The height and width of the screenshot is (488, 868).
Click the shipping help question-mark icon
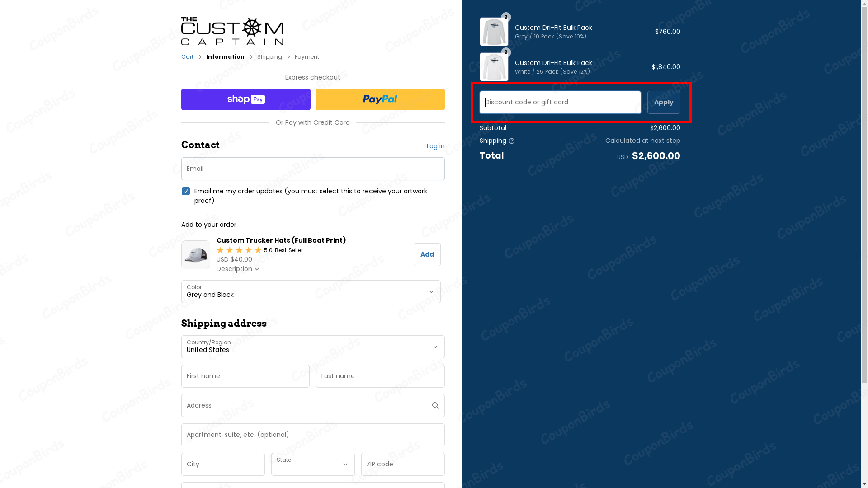pos(512,141)
